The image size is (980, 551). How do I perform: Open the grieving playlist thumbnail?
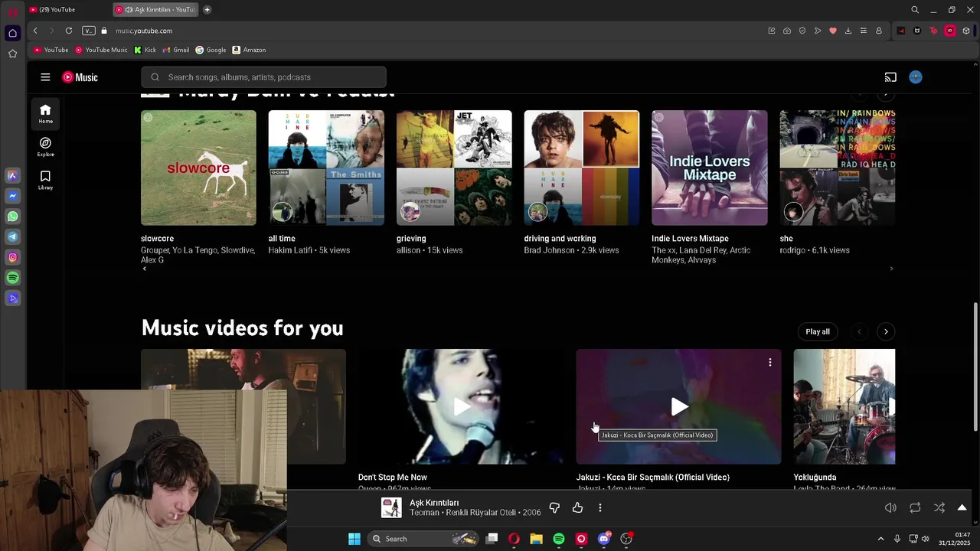(x=454, y=168)
